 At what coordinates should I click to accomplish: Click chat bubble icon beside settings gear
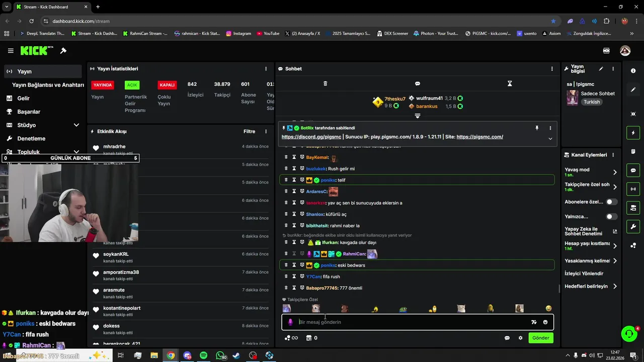507,338
